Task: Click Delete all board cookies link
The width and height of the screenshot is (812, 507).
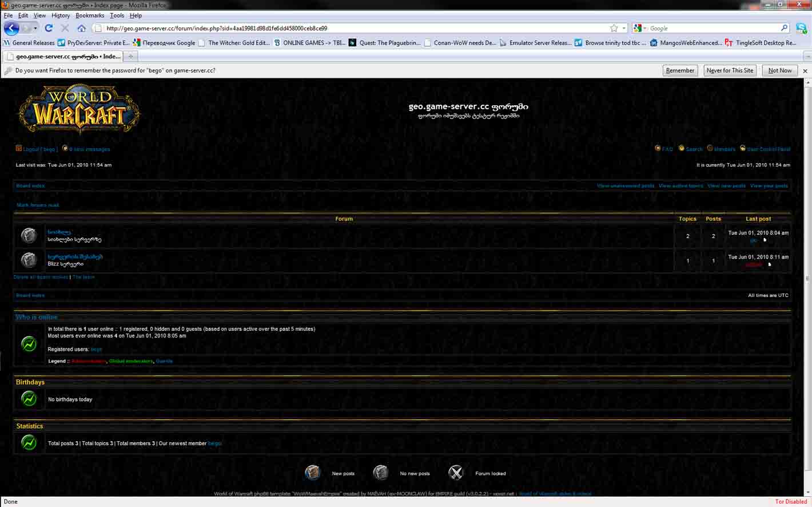Action: point(41,277)
